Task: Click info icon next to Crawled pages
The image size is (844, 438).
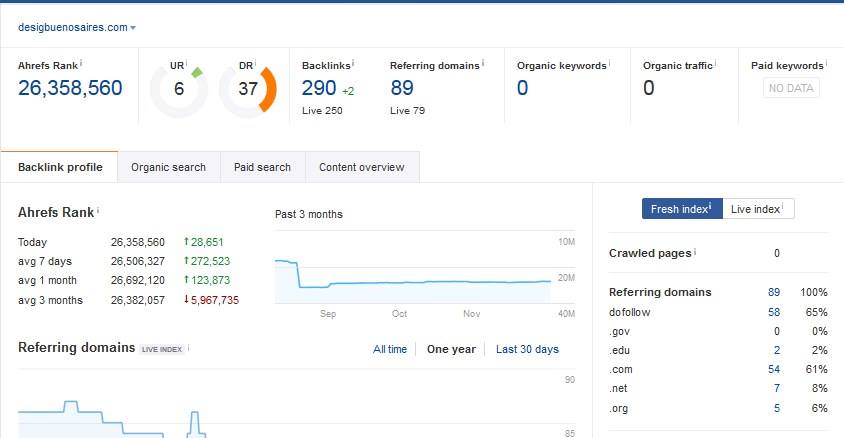Action: [695, 252]
